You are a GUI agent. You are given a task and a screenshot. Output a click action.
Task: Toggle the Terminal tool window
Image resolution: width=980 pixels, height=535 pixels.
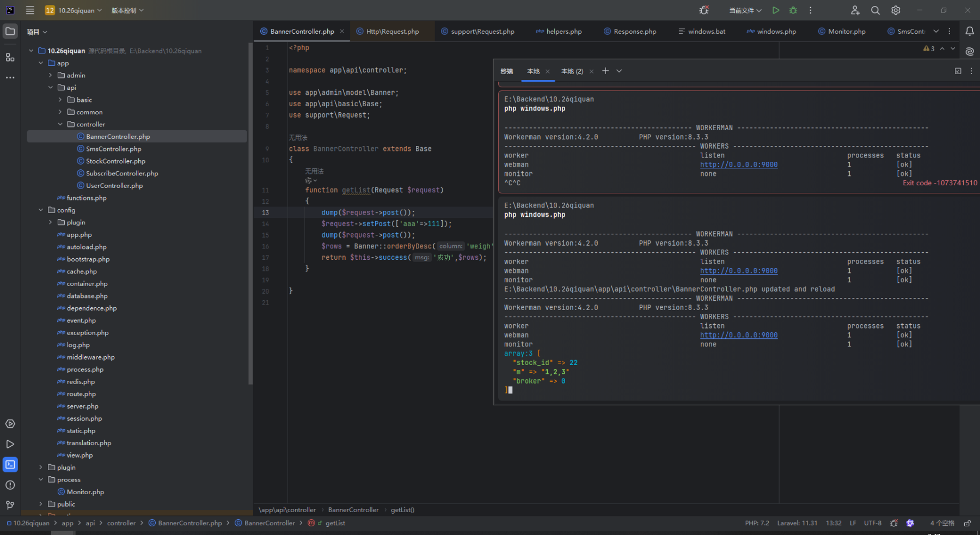[10, 465]
